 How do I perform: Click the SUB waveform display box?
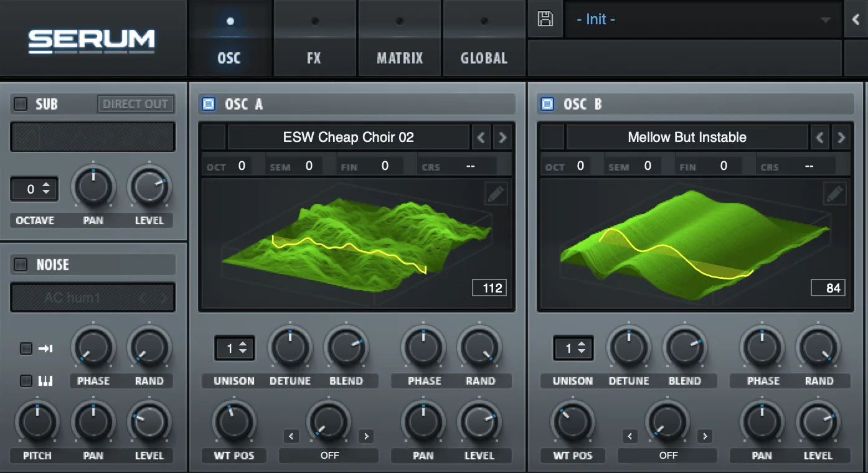[93, 136]
